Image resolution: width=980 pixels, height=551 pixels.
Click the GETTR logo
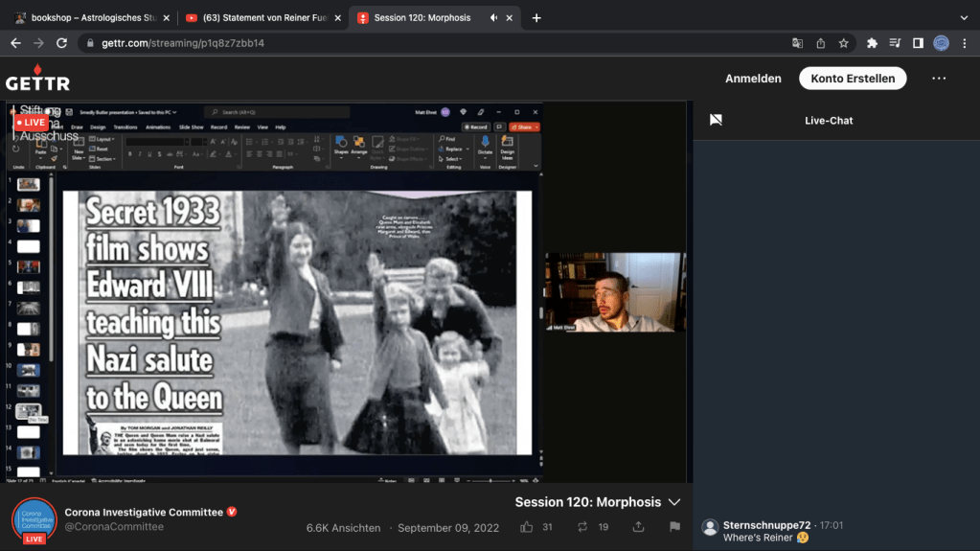point(37,79)
